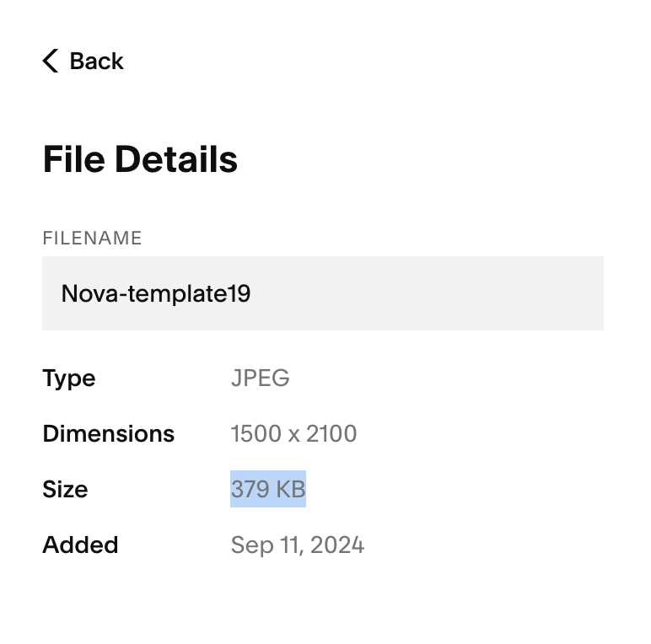Click the FILENAME field label
The height and width of the screenshot is (644, 651).
92,239
